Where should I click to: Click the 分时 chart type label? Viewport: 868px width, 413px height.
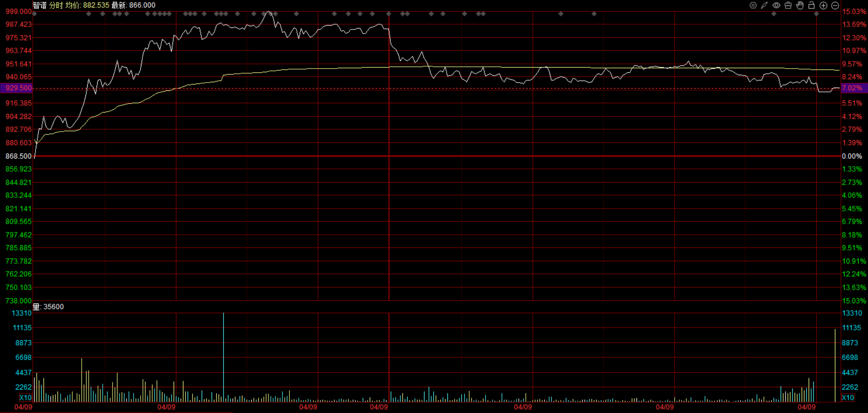tap(56, 5)
